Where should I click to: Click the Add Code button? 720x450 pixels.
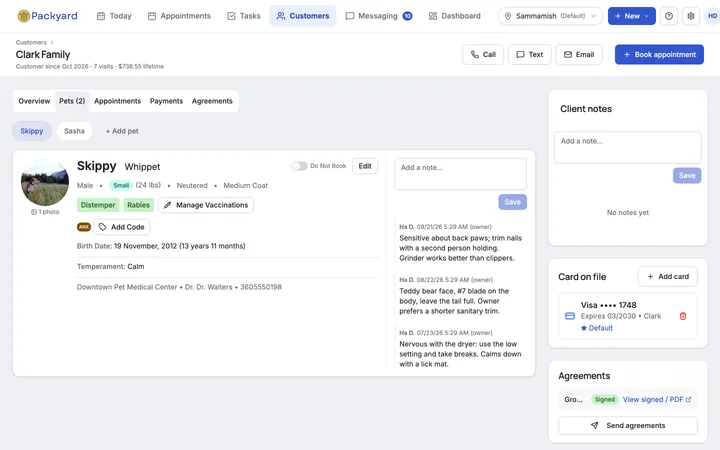tap(121, 227)
